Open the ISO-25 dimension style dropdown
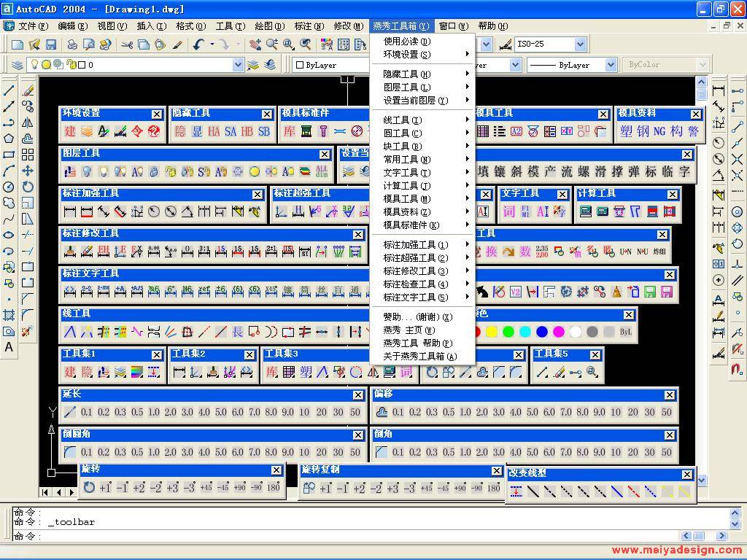747x560 pixels. click(580, 44)
